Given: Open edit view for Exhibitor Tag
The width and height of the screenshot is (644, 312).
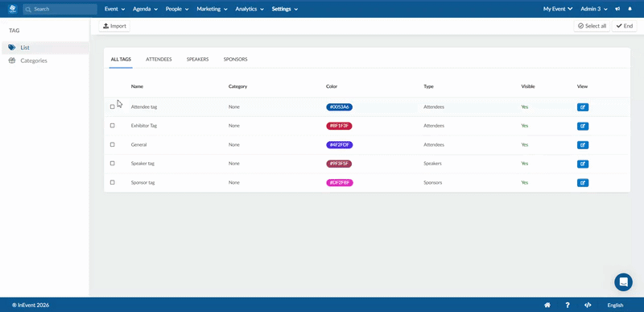Looking at the screenshot, I should (582, 127).
